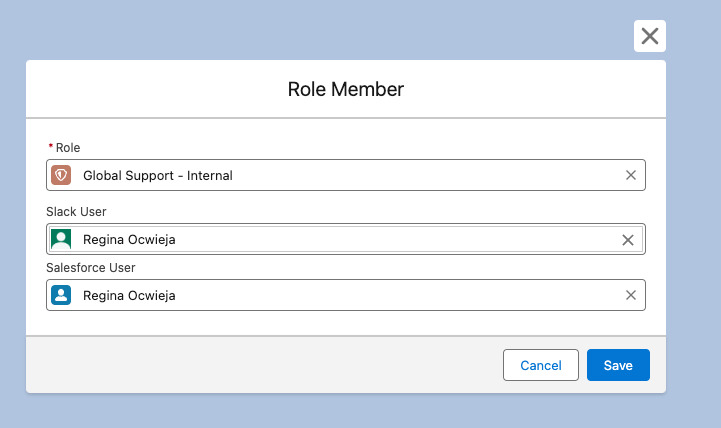Click the Role Member heading
This screenshot has height=428, width=721.
[x=346, y=89]
